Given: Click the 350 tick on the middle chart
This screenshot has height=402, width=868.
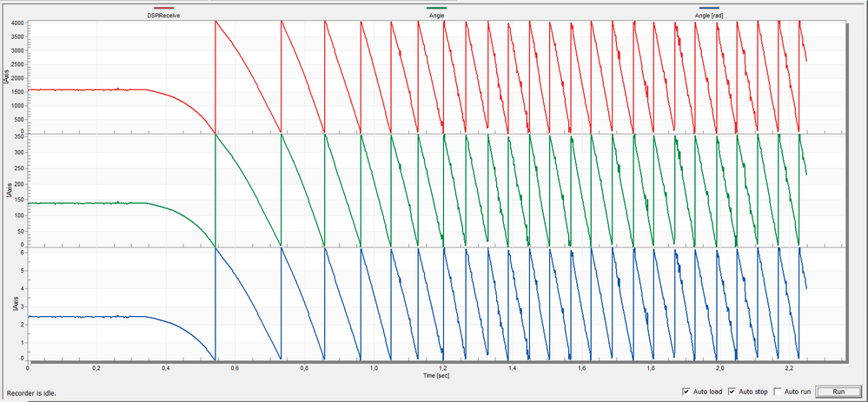Looking at the screenshot, I should (x=19, y=136).
